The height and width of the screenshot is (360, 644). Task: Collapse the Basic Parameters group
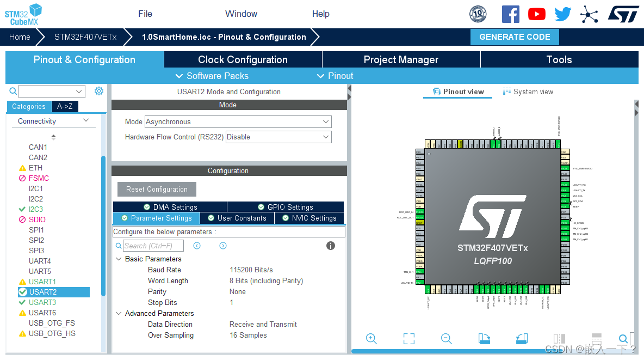coord(119,259)
